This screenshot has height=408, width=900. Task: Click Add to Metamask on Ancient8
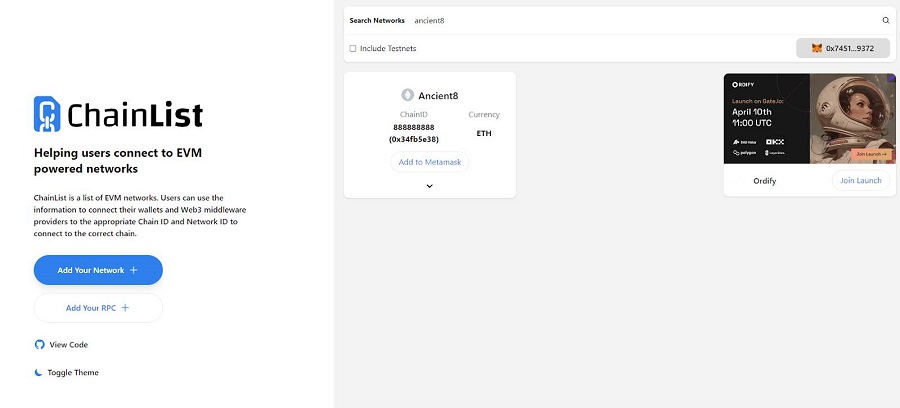click(x=430, y=162)
